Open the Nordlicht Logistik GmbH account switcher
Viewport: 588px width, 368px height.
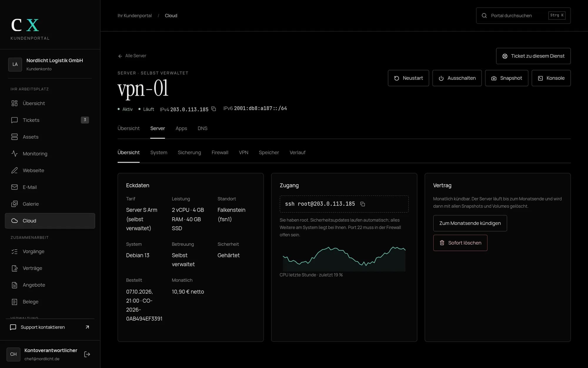(x=50, y=64)
